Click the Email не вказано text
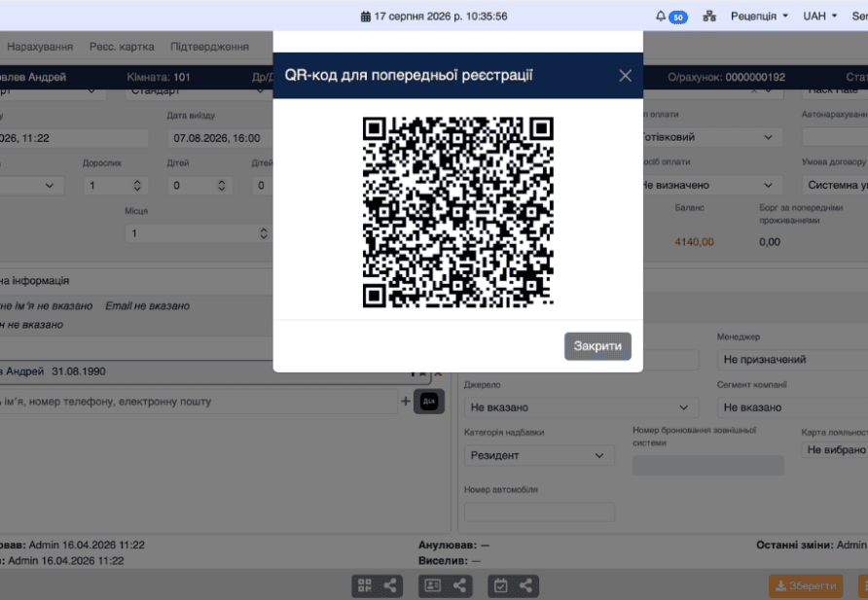868x600 pixels. (x=147, y=305)
